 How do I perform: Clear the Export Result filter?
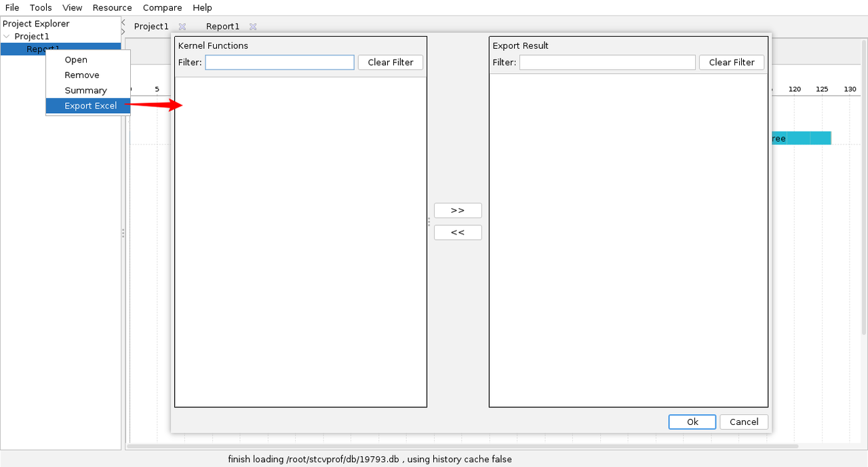[x=732, y=62]
